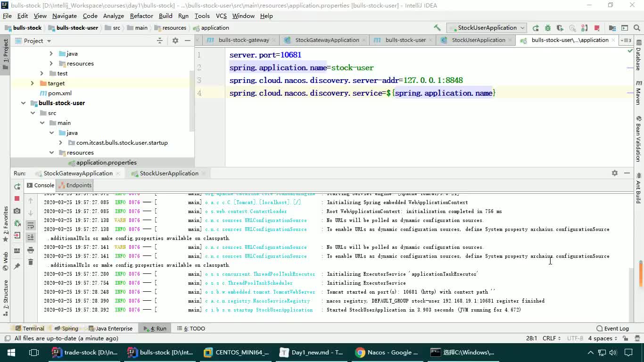644x362 pixels.
Task: Click the up arrow in console toolbar
Action: point(31,200)
